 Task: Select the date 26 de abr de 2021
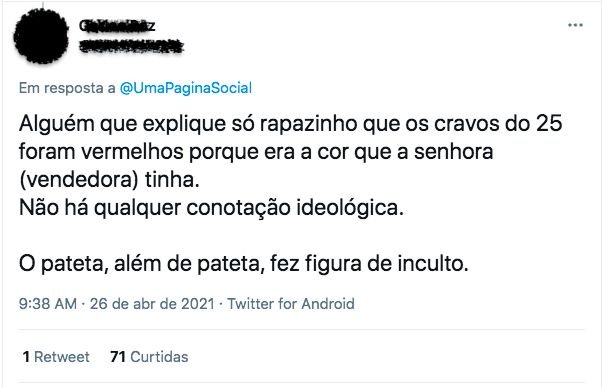152,304
